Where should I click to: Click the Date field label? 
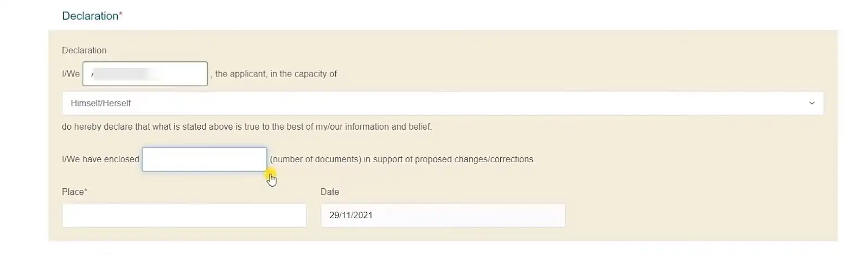330,192
